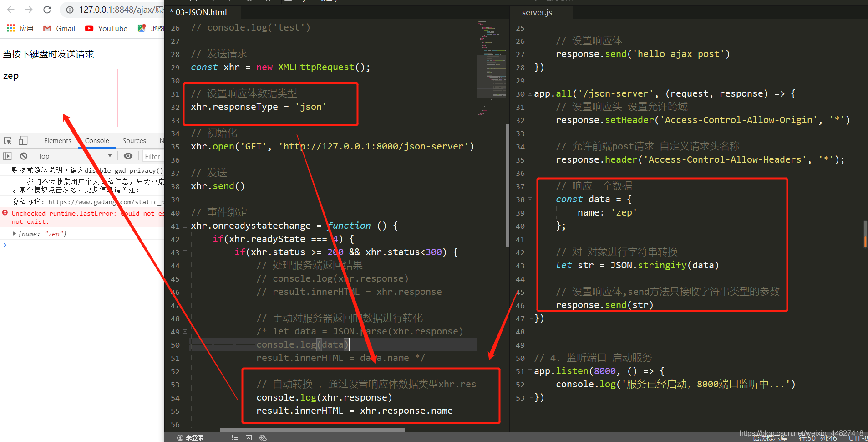The image size is (868, 442).
Task: Click the vertical scrollbar of 03-JSON.html editor
Action: click(x=508, y=185)
